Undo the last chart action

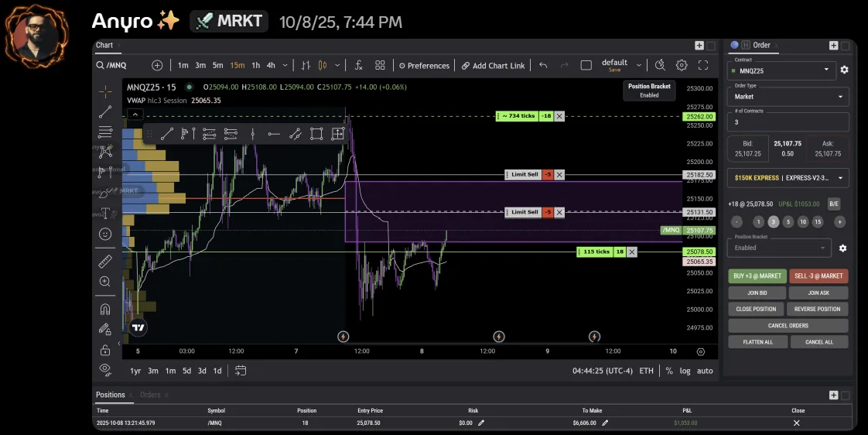pos(543,65)
